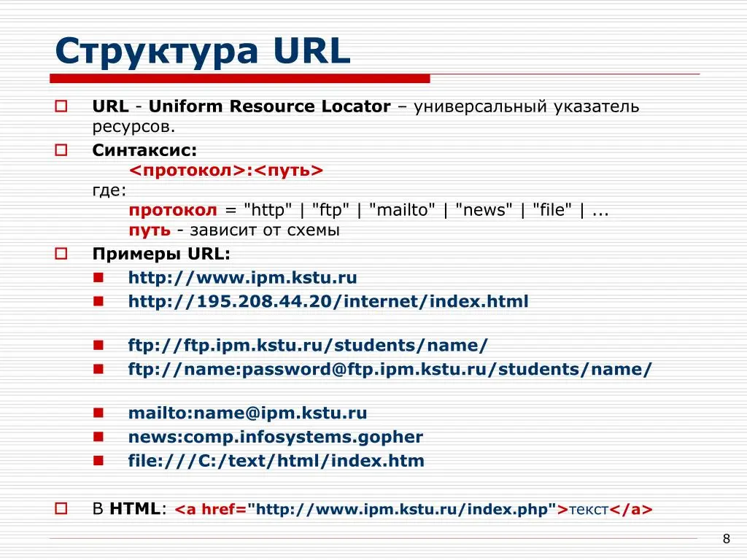Viewport: 747px width, 560px height.
Task: Click the example news:comp.infosystems.gopher
Action: [276, 437]
